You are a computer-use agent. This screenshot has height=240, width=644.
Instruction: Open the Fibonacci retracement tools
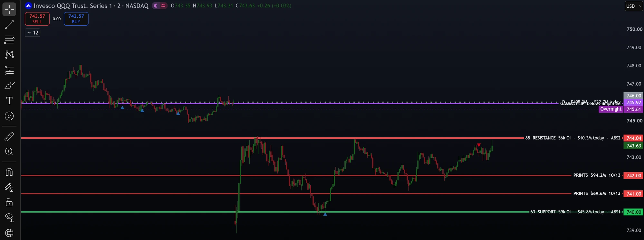(9, 40)
